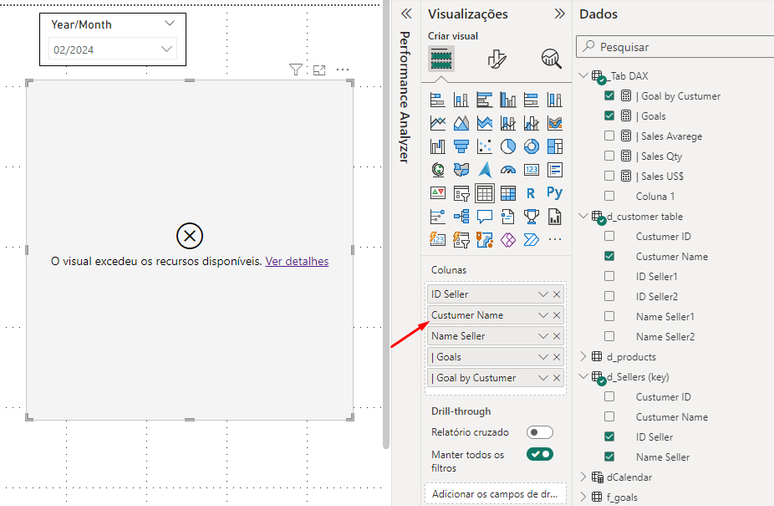The width and height of the screenshot is (774, 506).
Task: Enable the Relatório cruzado toggle
Action: point(540,432)
